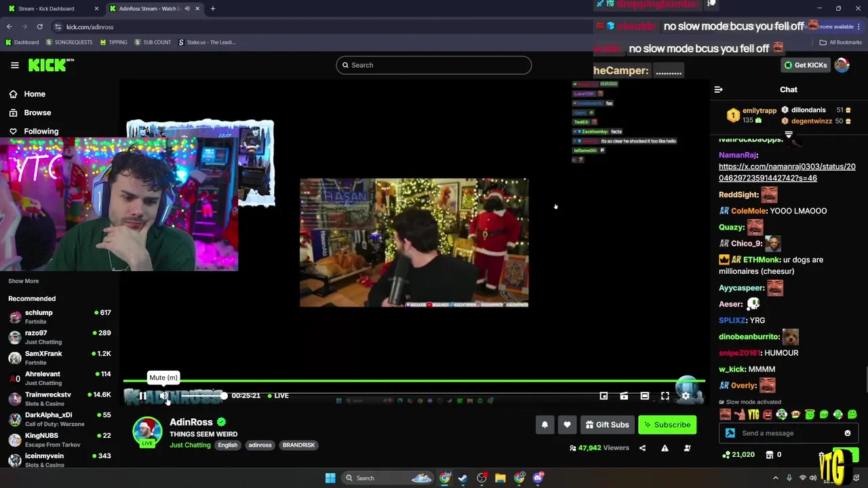Click chat identity gavel icon
Screen dimensions: 868x488
coord(730,433)
